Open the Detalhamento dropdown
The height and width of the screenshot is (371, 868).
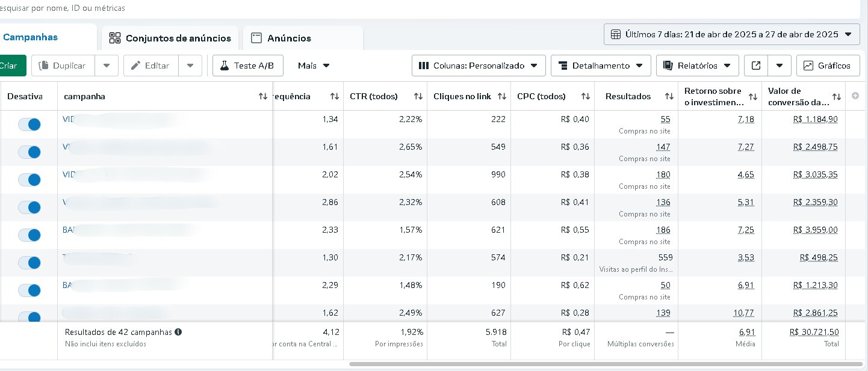(601, 66)
